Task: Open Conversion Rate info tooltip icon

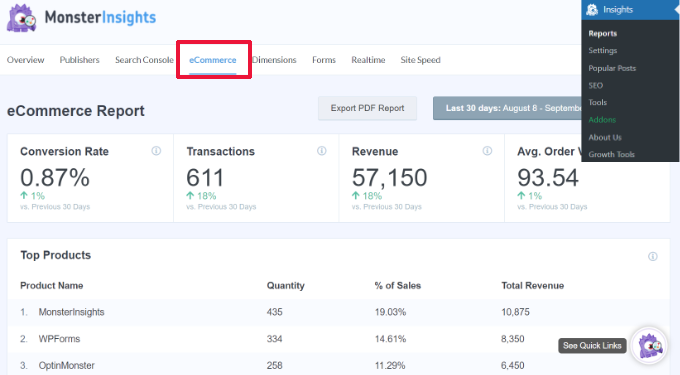Action: (156, 151)
